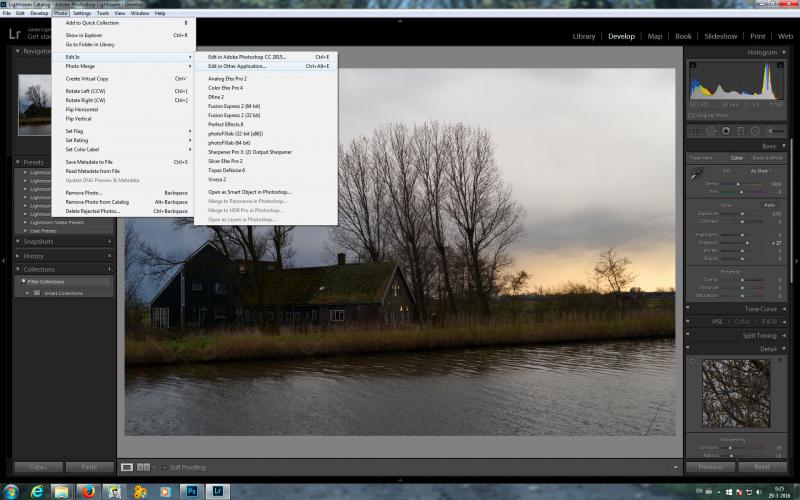Open Internet Explorer from the taskbar
The width and height of the screenshot is (800, 500).
37,491
